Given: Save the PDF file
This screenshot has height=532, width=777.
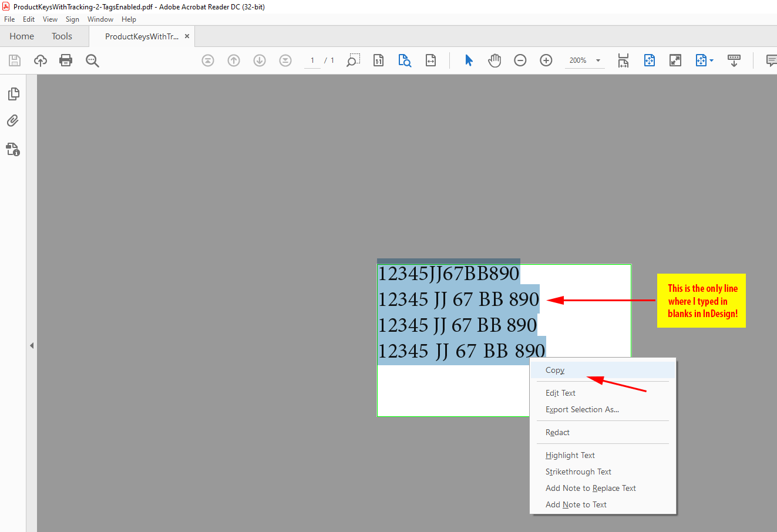Looking at the screenshot, I should 14,60.
